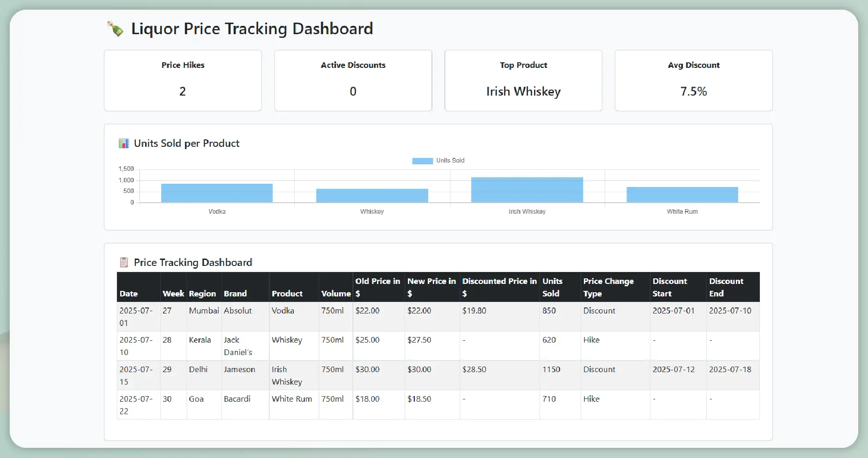868x458 pixels.
Task: Click the Whiskey bar in the chart
Action: tap(372, 195)
